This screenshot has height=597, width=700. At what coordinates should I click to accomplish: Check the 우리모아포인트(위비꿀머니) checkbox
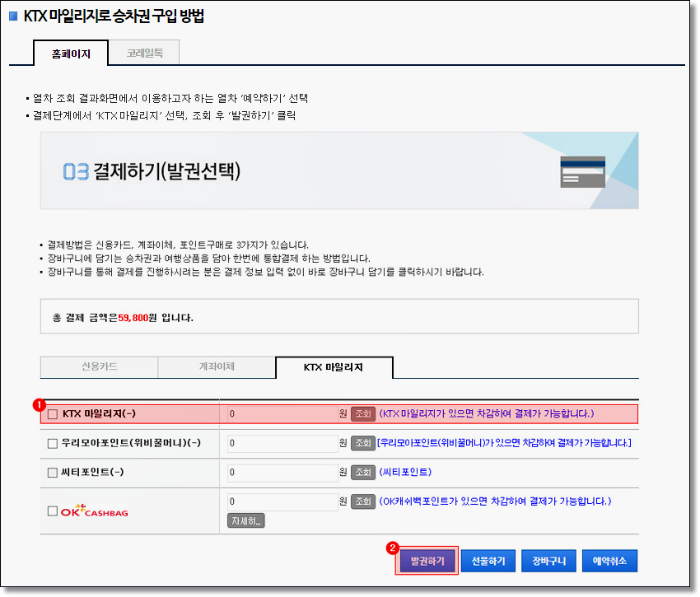click(53, 443)
